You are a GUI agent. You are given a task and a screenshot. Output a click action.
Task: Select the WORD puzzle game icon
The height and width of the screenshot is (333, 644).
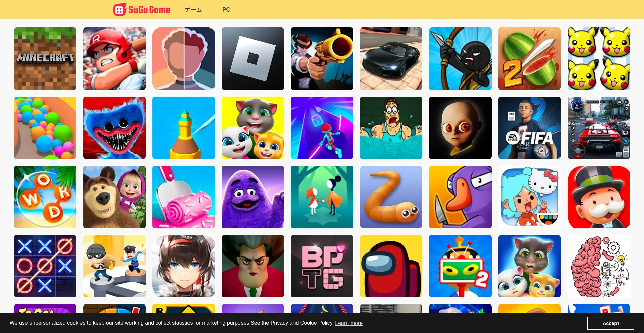(45, 197)
